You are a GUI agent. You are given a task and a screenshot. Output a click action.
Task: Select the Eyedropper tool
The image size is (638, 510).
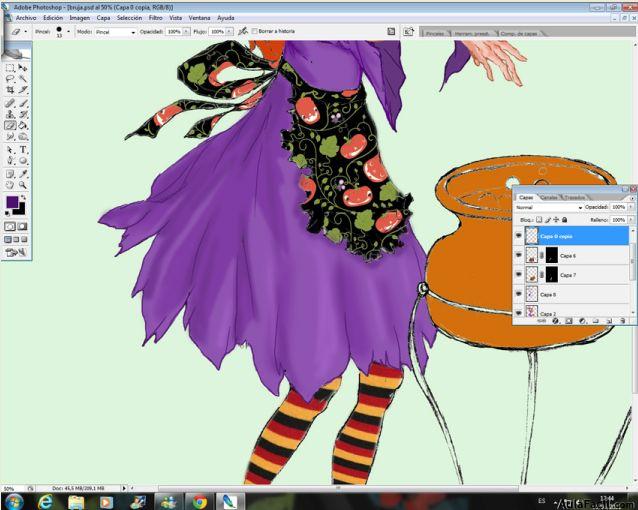(x=23, y=174)
